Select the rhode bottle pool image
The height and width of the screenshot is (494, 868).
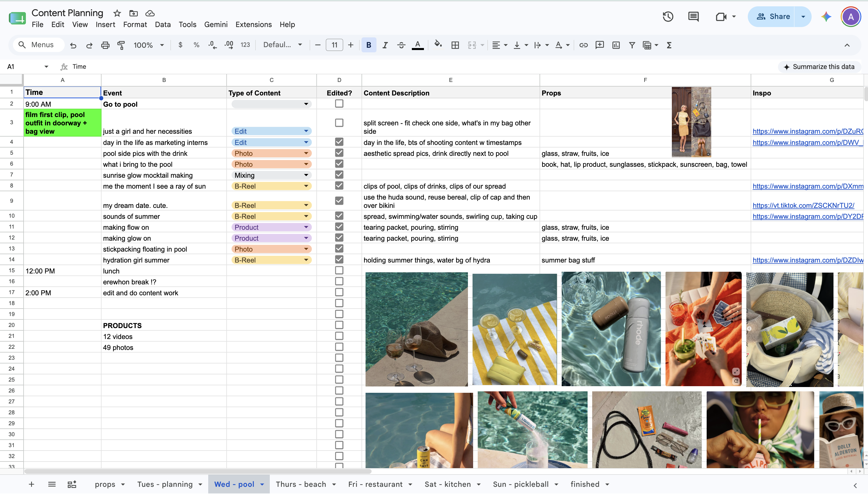(611, 329)
